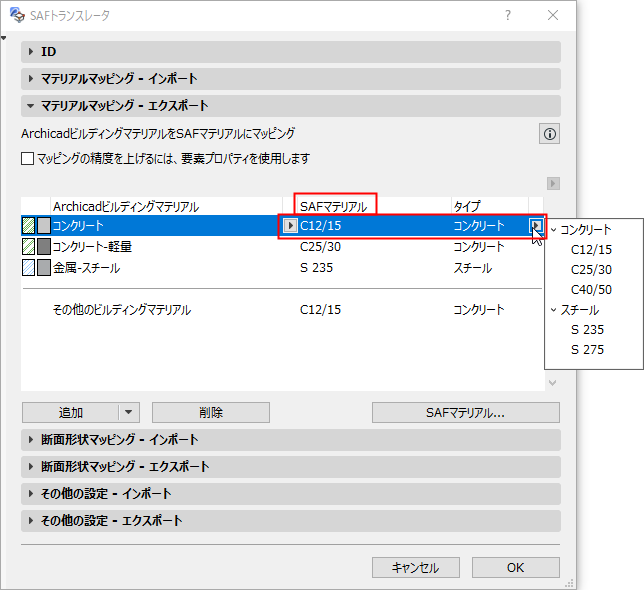Viewport: 644px width, 590px height.
Task: Choose C12/15 from popup list
Action: pyautogui.click(x=591, y=250)
